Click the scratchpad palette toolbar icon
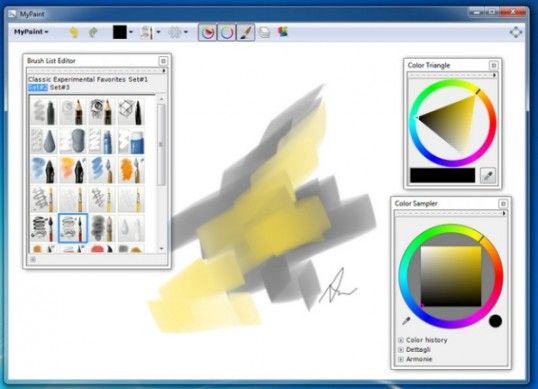The width and height of the screenshot is (538, 389). point(283,32)
